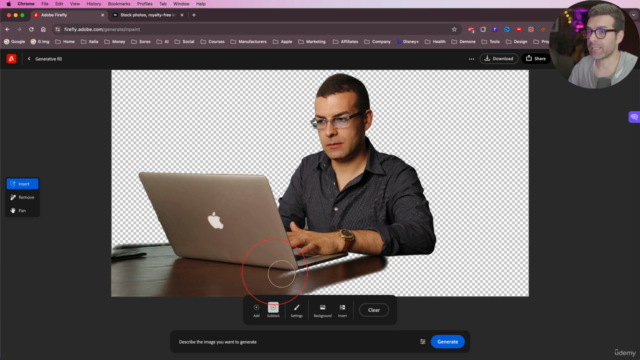The image size is (640, 360).
Task: Click the colorful ring extension icon
Action: [x=483, y=29]
